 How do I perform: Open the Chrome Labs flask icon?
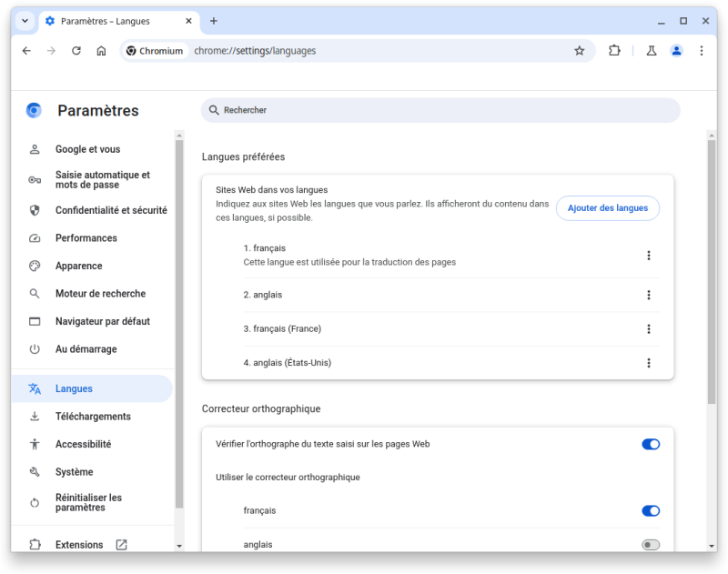coord(652,51)
